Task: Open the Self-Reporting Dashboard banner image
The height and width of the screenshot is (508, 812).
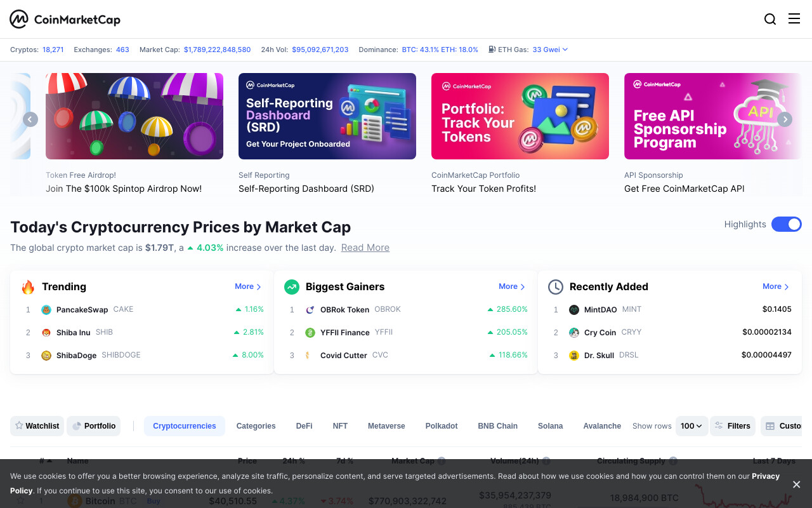Action: (327, 116)
